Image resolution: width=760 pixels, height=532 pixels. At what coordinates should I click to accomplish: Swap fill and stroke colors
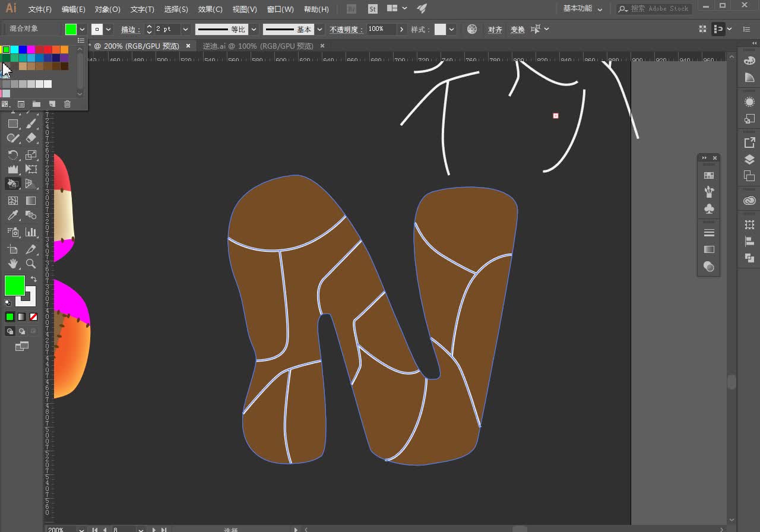point(34,279)
